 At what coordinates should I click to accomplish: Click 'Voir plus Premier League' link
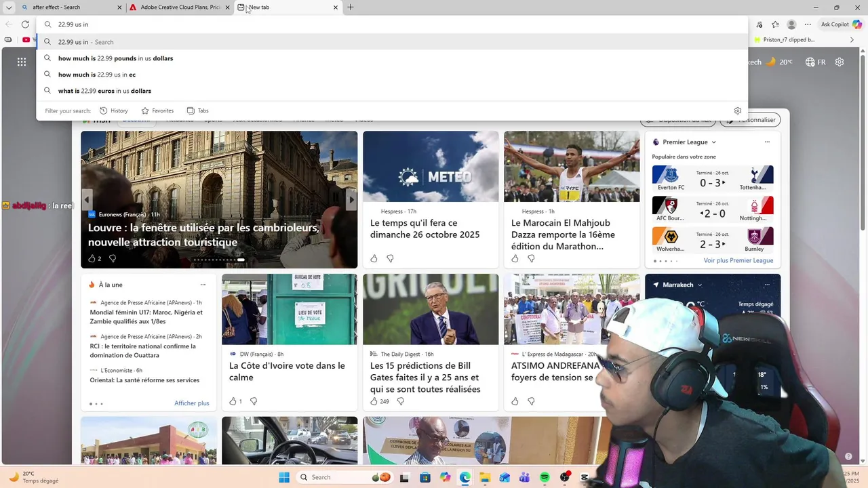(x=738, y=260)
